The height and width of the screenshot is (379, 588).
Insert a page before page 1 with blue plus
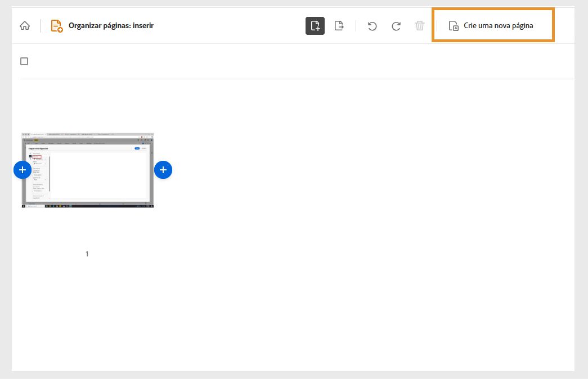(23, 169)
